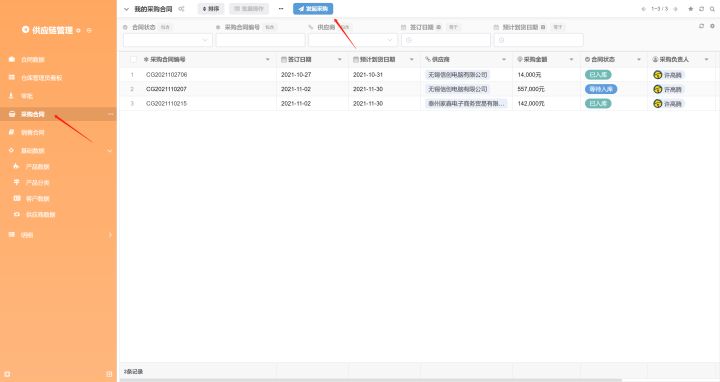Open the 签订日期 column header dropdown arrow
Image resolution: width=720 pixels, height=382 pixels.
click(340, 59)
